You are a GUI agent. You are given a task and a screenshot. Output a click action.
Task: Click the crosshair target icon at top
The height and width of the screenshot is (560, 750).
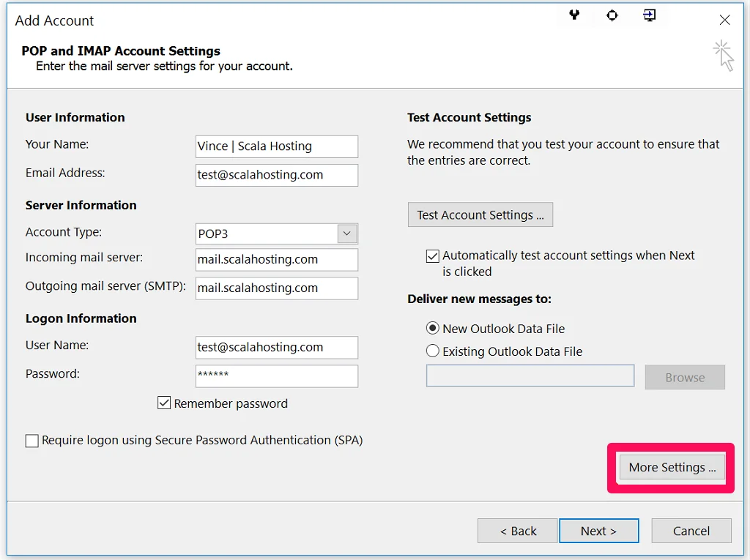click(x=612, y=15)
